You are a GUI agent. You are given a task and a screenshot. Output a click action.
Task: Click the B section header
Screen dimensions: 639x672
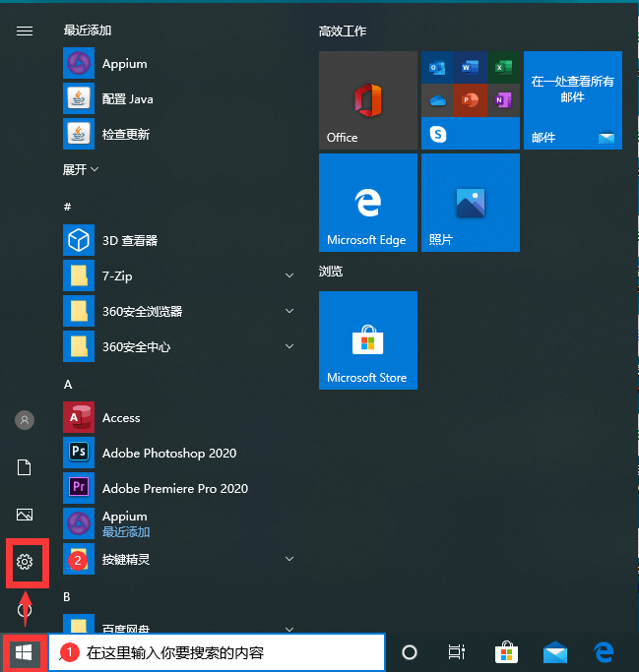coord(67,596)
